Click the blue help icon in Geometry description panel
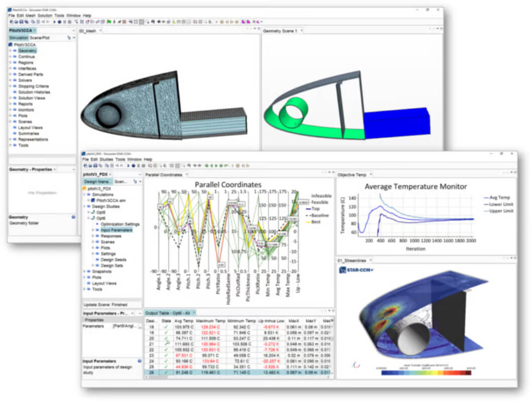The width and height of the screenshot is (532, 402). tap(73, 217)
